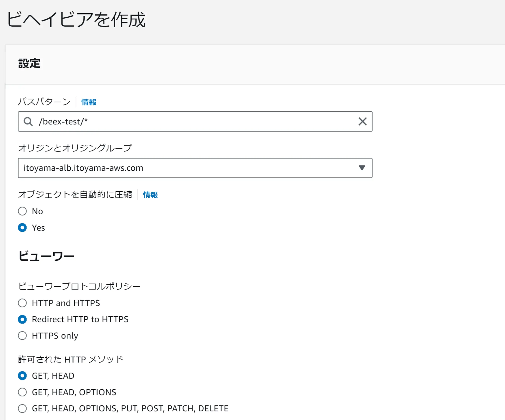The width and height of the screenshot is (505, 420).
Task: Choose the HTTP and HTTPS viewer policy
Action: point(22,303)
